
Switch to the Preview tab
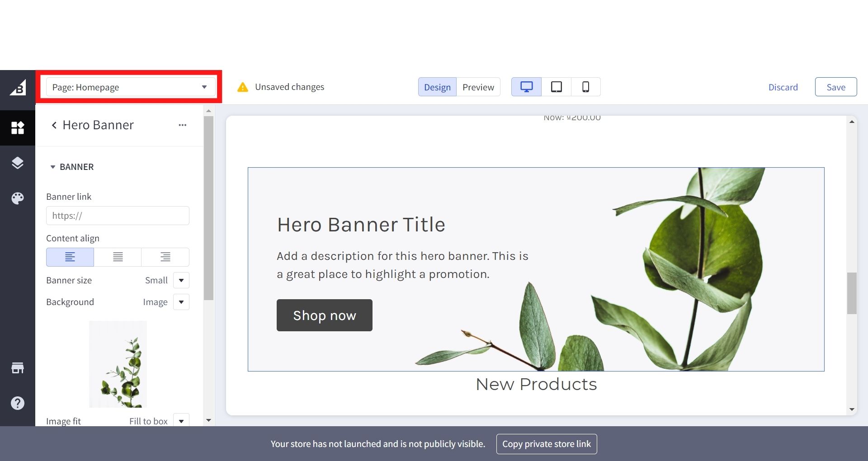tap(478, 87)
